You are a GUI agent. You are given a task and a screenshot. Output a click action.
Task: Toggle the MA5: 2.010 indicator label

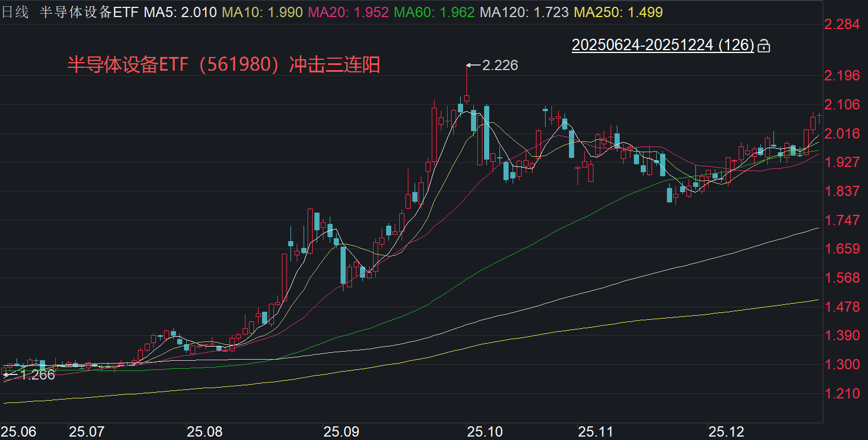point(179,11)
